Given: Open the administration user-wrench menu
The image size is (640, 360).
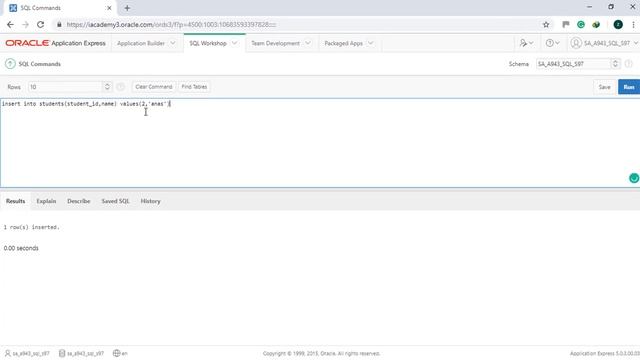Looking at the screenshot, I should click(x=526, y=43).
